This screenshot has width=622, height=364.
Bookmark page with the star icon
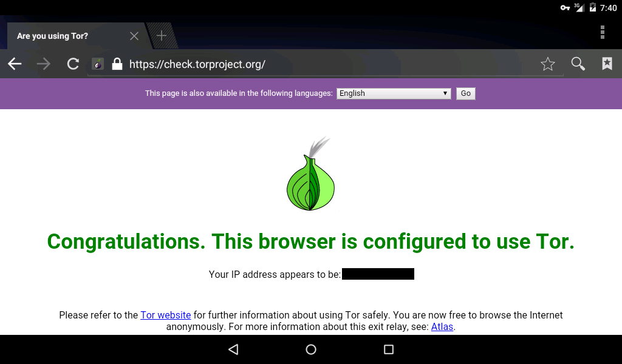[x=547, y=64]
